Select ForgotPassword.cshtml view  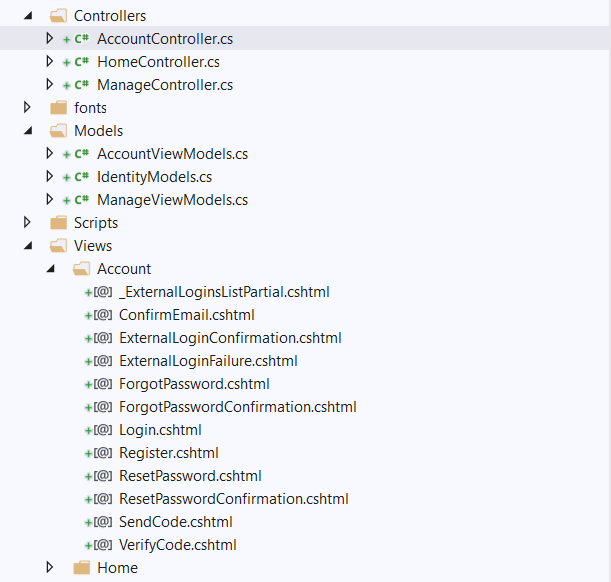click(x=193, y=384)
